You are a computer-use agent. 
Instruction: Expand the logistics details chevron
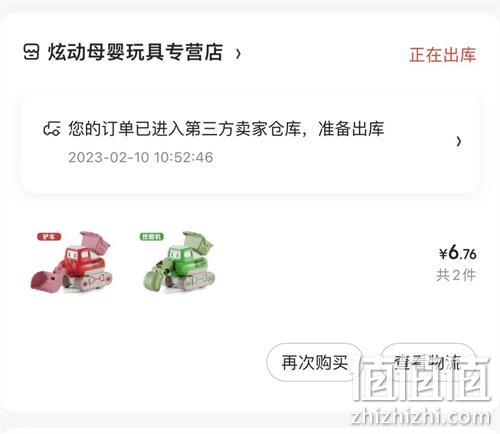click(459, 141)
